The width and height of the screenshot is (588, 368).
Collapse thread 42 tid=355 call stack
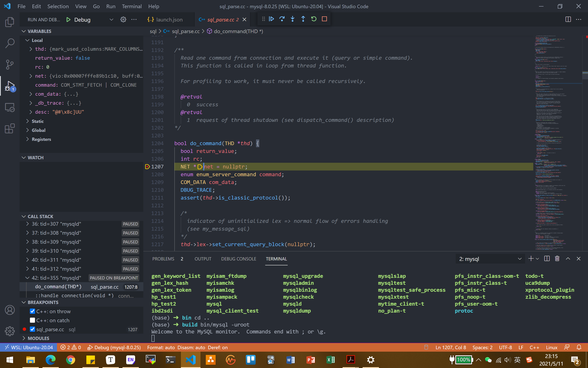coord(27,278)
